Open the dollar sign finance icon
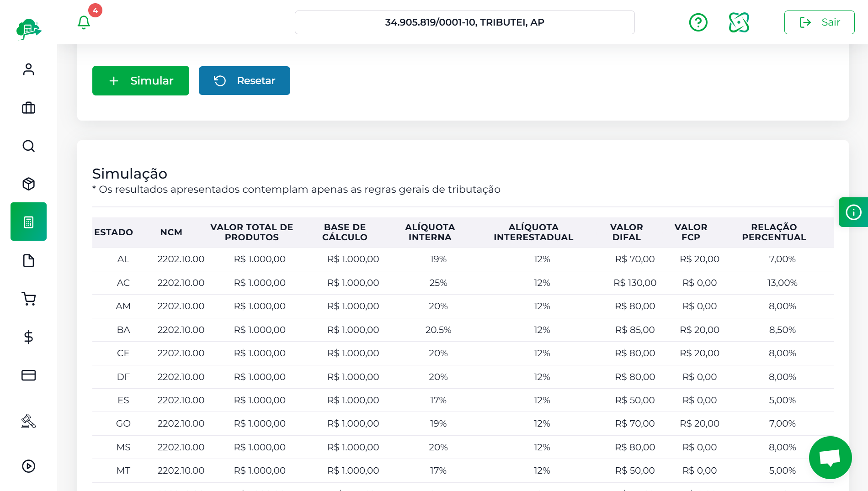Viewport: 868px width, 491px height. (x=29, y=337)
